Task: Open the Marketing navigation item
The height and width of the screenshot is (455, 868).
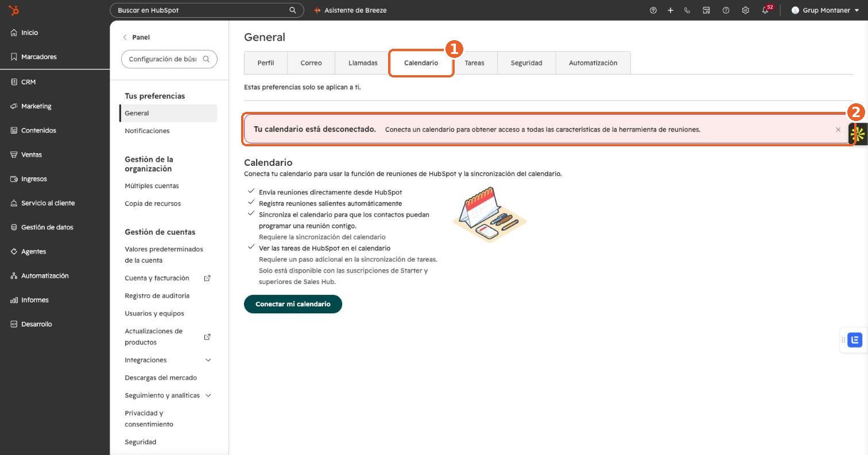Action: pos(31,106)
